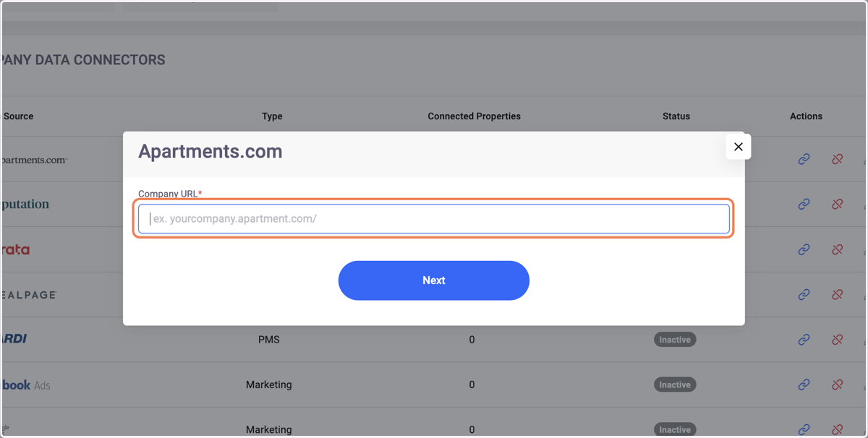This screenshot has width=868, height=438.
Task: Click Marketing type in Facebook Ads row
Action: 269,385
